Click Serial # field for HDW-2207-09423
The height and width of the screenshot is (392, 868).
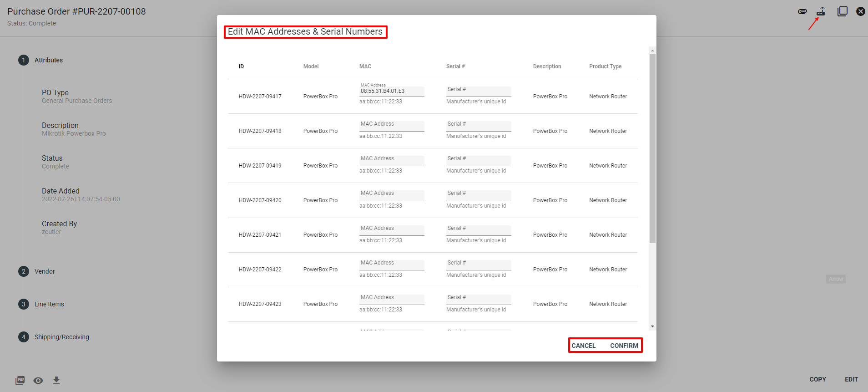tap(479, 300)
